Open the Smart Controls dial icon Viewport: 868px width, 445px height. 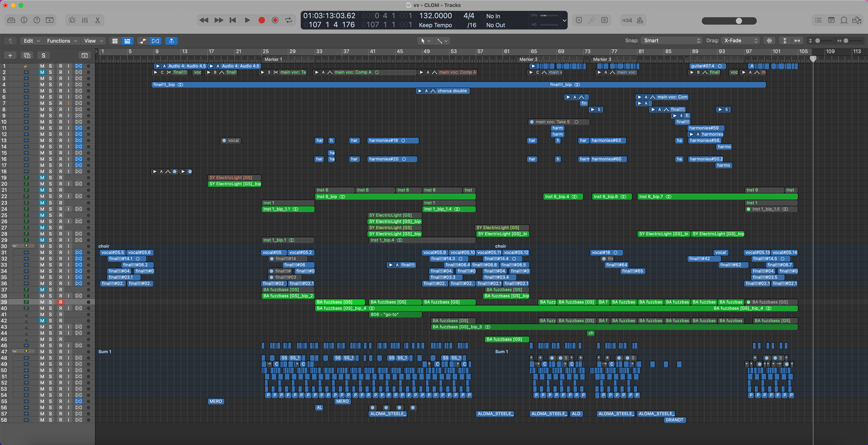point(72,20)
